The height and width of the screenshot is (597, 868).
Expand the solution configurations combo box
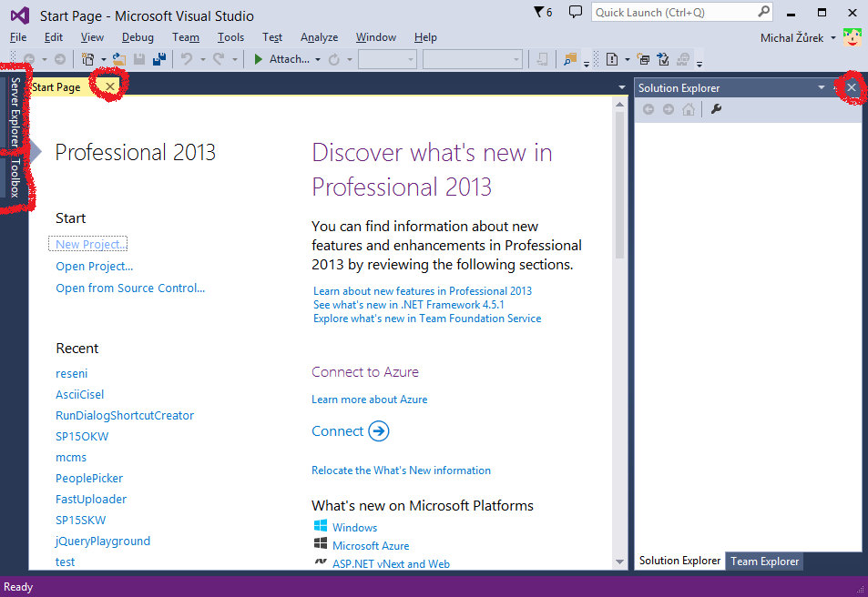[x=410, y=61]
